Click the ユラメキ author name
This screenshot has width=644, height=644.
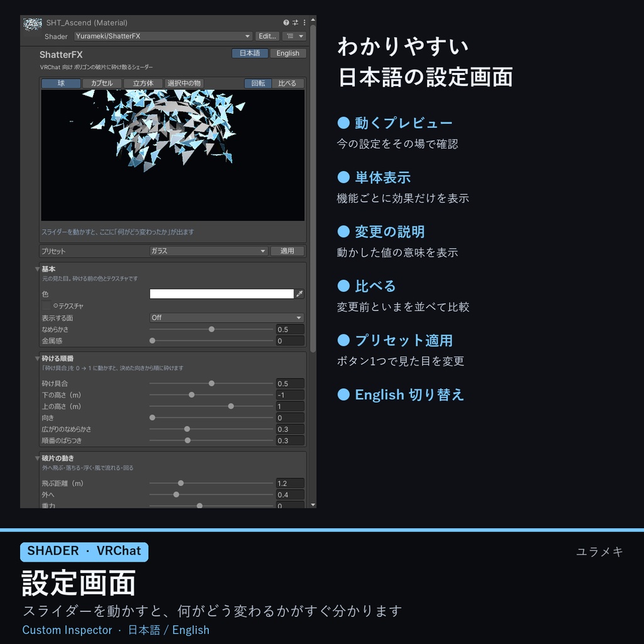coord(599,552)
